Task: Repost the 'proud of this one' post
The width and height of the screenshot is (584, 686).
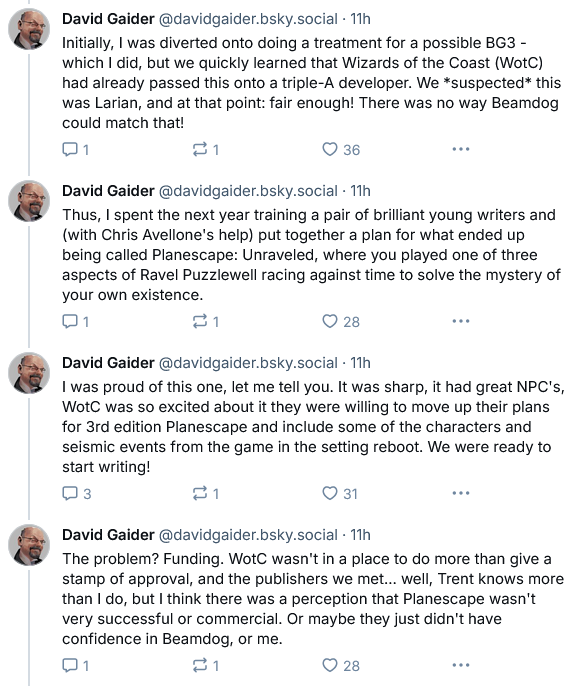Action: (x=206, y=494)
